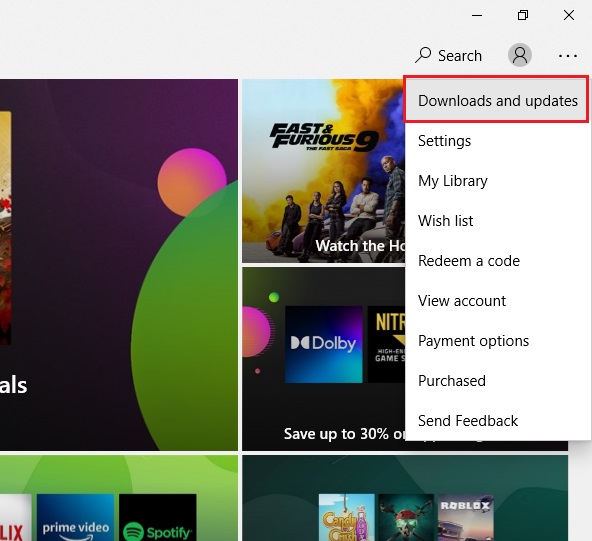This screenshot has width=592, height=541.
Task: Open Payment options
Action: 497,341
